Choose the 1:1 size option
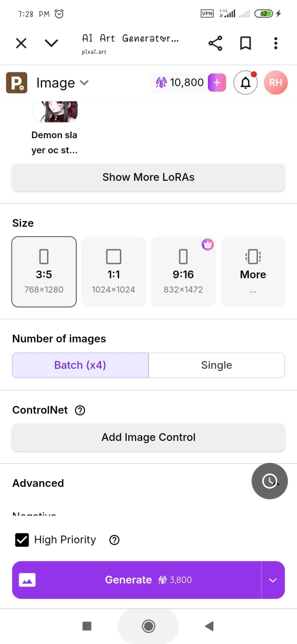This screenshot has height=644, width=297. (x=113, y=271)
